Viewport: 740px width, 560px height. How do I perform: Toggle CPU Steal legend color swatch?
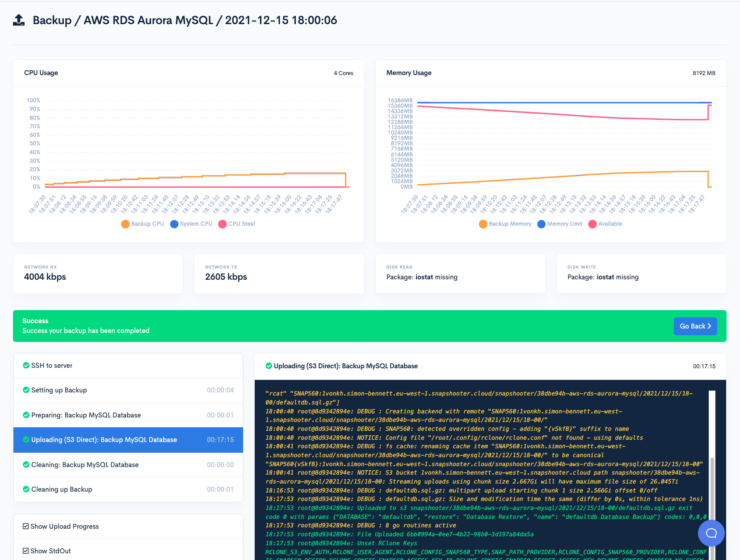point(223,224)
